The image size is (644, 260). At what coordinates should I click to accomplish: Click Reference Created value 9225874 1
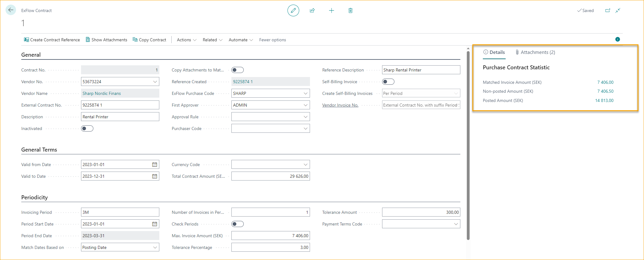coord(243,82)
